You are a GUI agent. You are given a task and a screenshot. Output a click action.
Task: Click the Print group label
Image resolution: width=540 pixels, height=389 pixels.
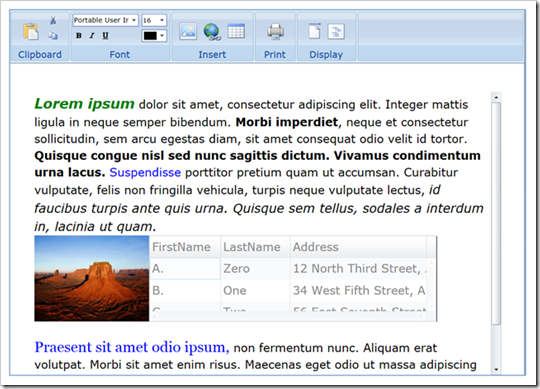point(275,55)
